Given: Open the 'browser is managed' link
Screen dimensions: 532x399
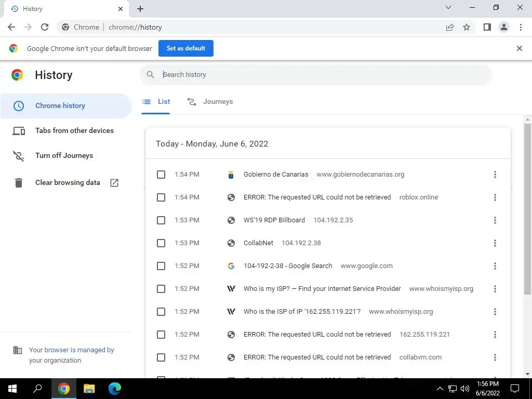Looking at the screenshot, I should click(75, 350).
